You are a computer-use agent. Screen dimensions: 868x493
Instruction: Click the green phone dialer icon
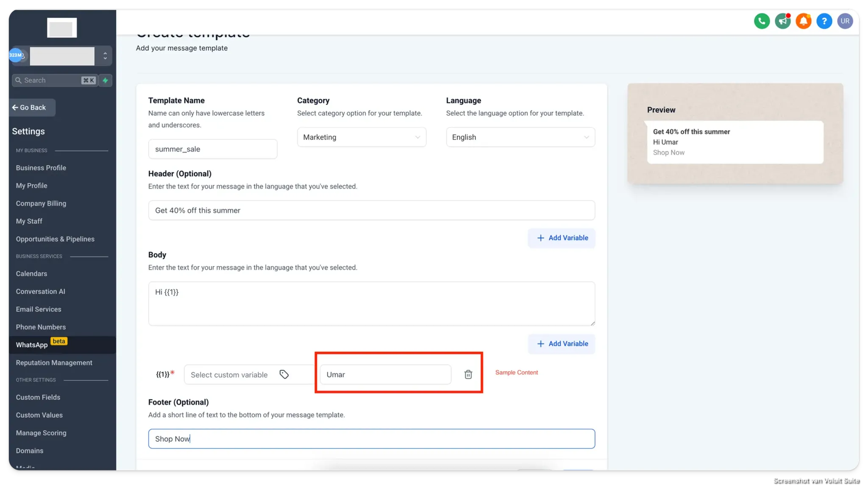762,21
